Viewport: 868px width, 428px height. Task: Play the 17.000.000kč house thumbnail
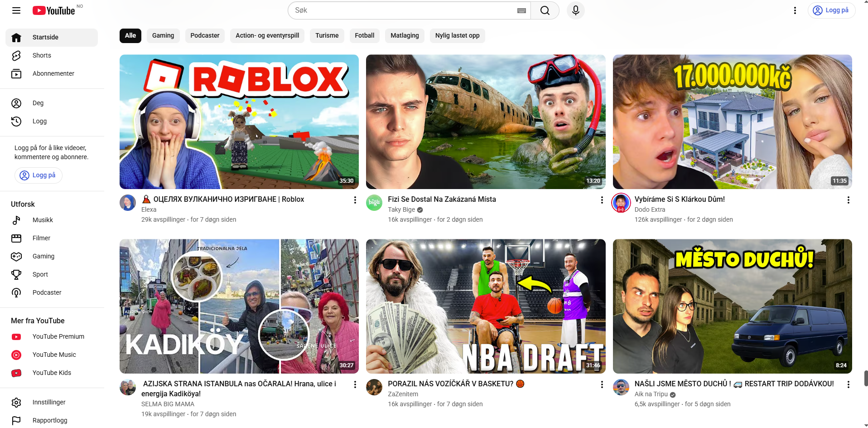click(733, 122)
